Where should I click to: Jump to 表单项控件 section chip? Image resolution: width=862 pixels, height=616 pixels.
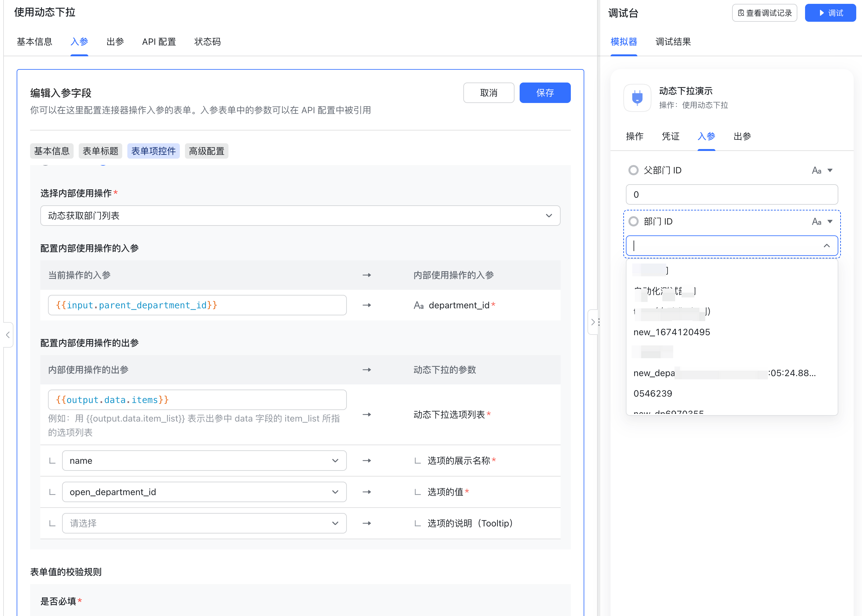click(x=153, y=151)
